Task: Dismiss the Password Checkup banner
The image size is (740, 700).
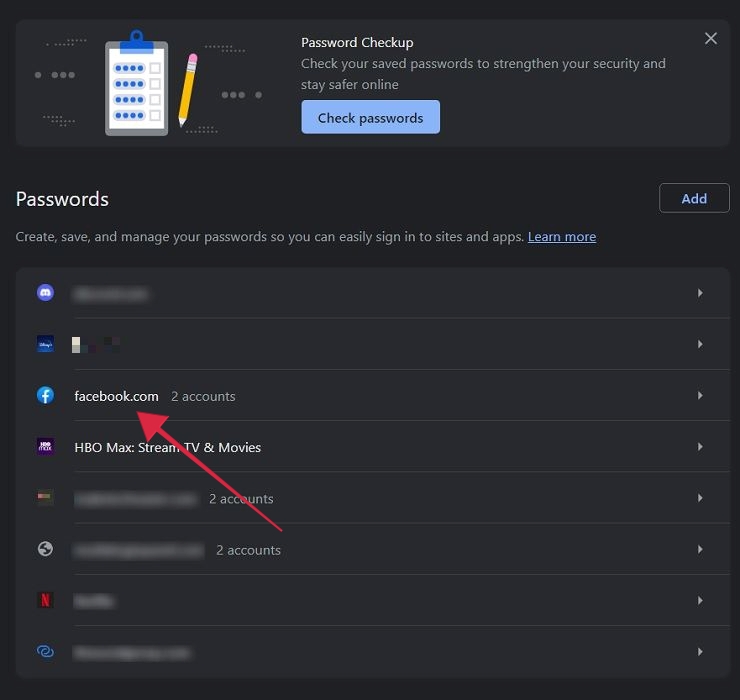Action: (711, 38)
